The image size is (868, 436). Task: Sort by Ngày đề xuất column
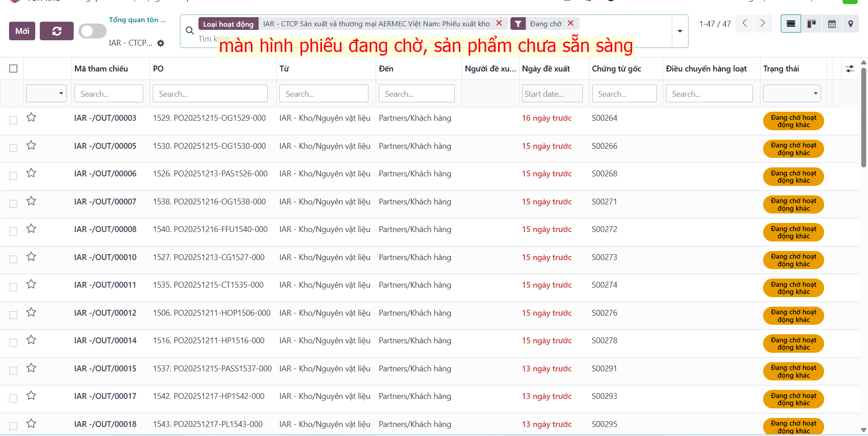[546, 69]
